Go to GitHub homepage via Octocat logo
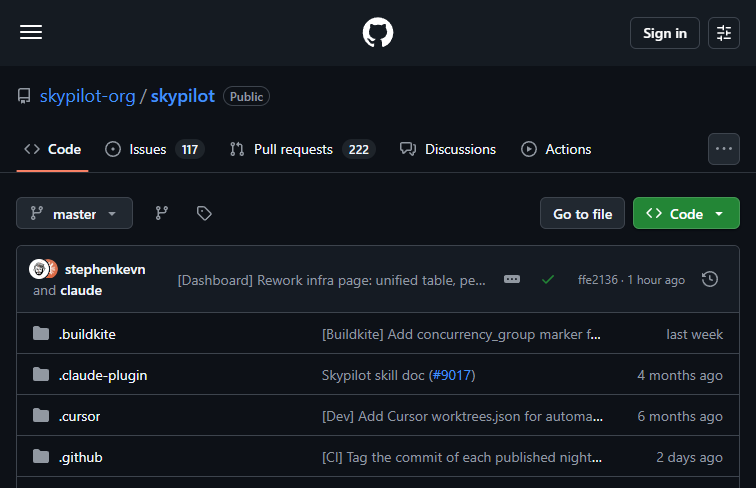Screen dimensions: 756x488 click(x=378, y=32)
